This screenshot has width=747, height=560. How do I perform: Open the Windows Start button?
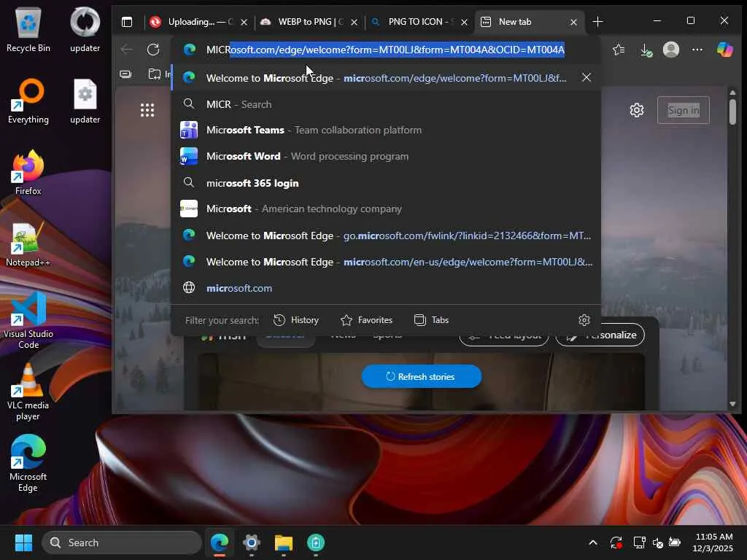tap(23, 542)
